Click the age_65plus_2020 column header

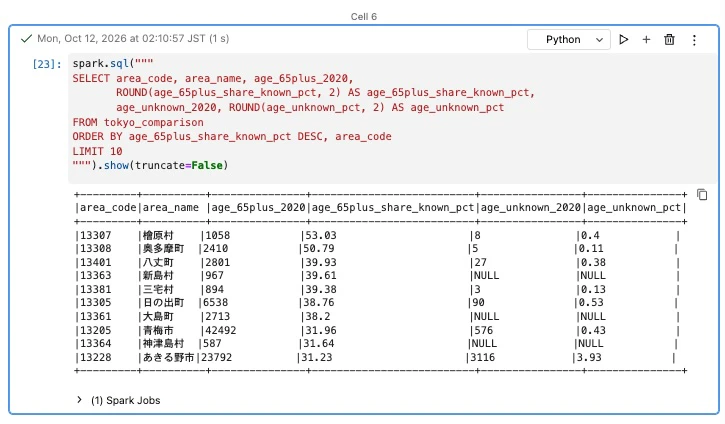point(258,208)
